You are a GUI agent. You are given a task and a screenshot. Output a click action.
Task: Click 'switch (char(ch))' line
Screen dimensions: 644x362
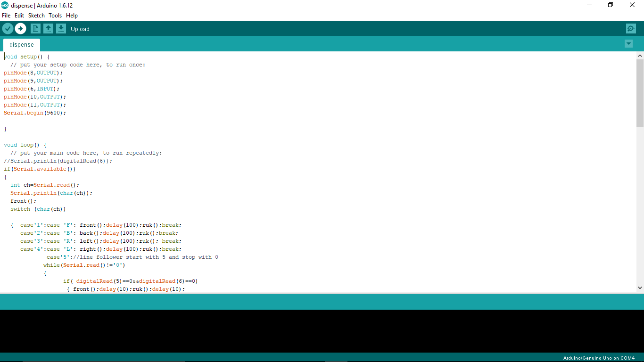38,209
